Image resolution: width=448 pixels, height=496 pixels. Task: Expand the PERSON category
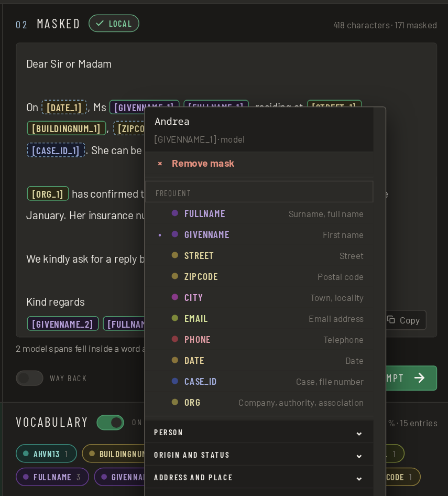pyautogui.click(x=259, y=433)
